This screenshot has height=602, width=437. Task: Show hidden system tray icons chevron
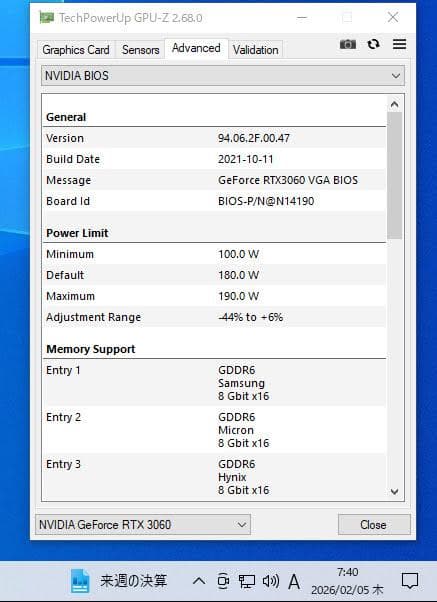(199, 581)
